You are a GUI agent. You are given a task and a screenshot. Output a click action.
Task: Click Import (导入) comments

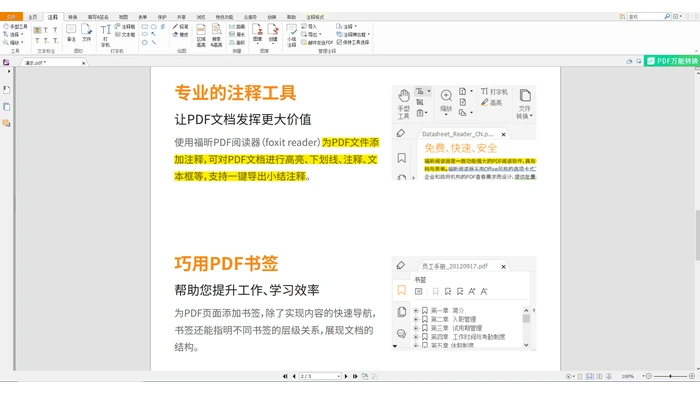(x=309, y=27)
